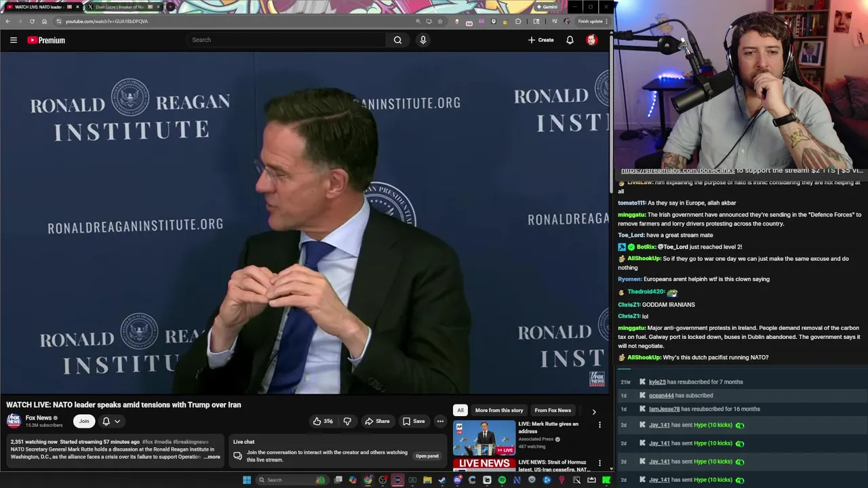Go to YouTube Premium home logo

coord(46,40)
